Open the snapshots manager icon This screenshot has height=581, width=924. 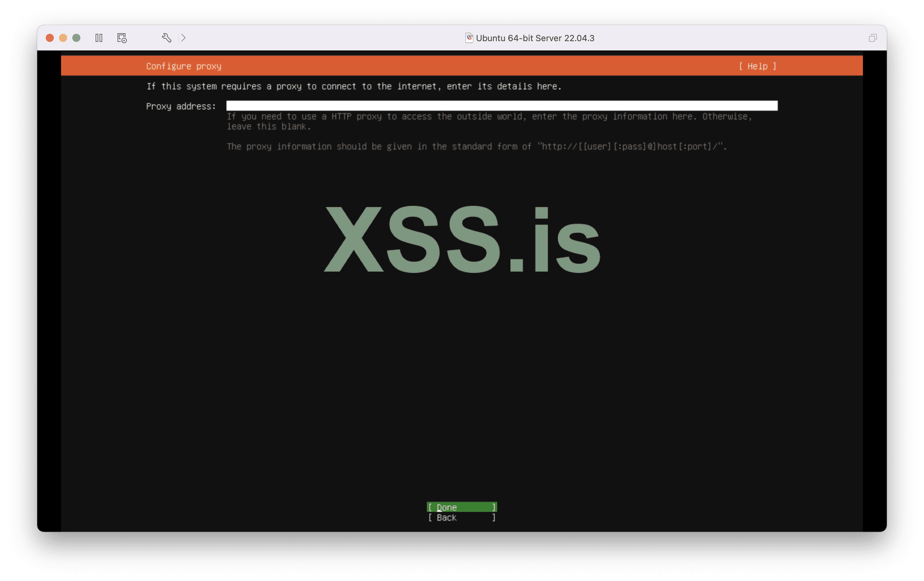pyautogui.click(x=121, y=38)
